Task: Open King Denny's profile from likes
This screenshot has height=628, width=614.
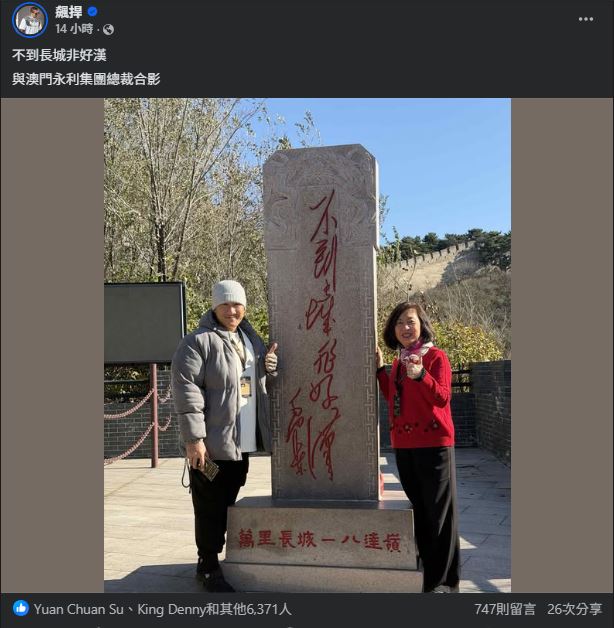Action: pos(171,609)
